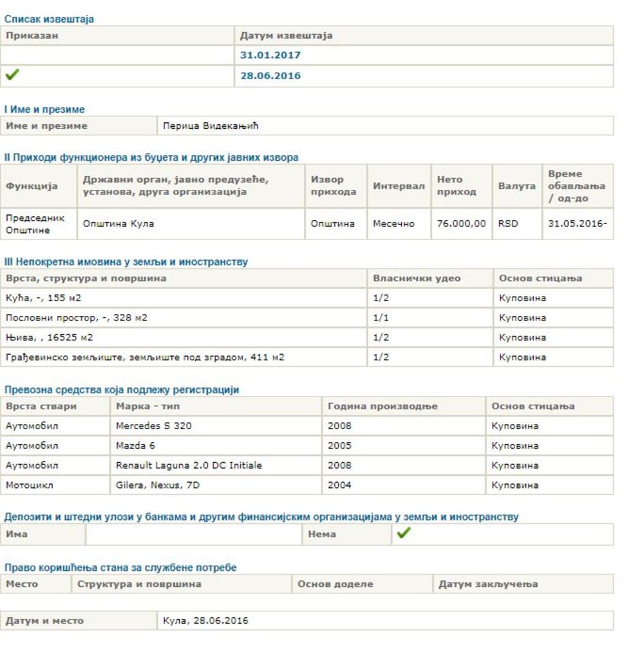Select the Њива 16525 м2 row
Image resolution: width=644 pixels, height=668 pixels.
(x=44, y=337)
